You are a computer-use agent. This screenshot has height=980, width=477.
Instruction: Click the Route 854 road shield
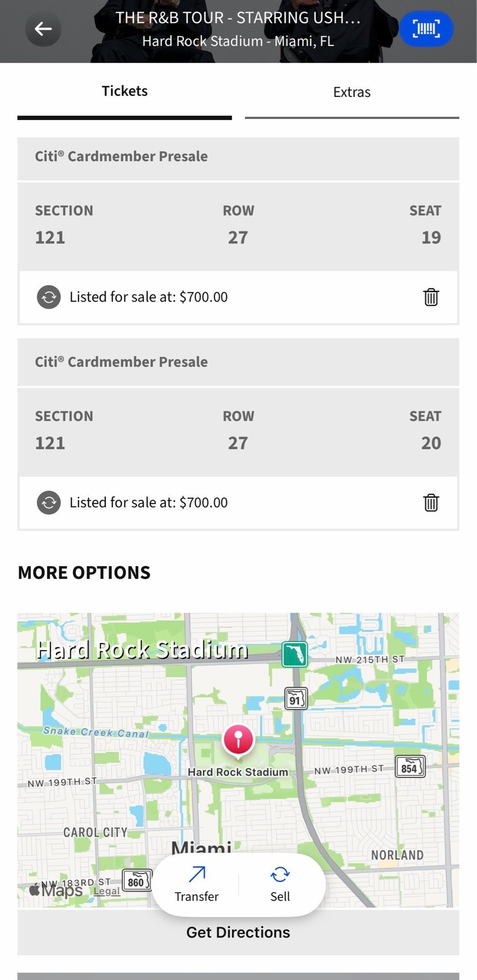410,767
